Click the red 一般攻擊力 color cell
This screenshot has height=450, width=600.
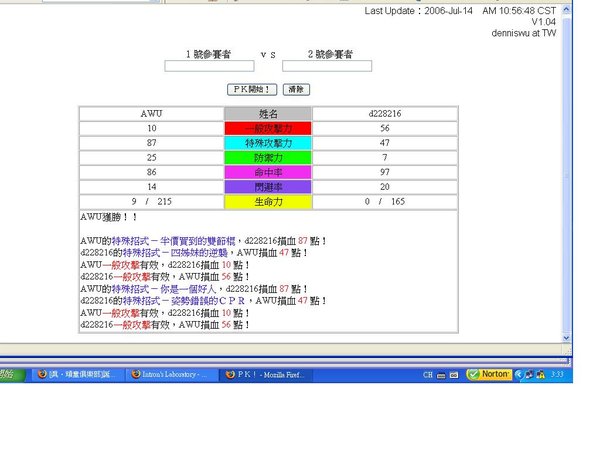[x=268, y=129]
